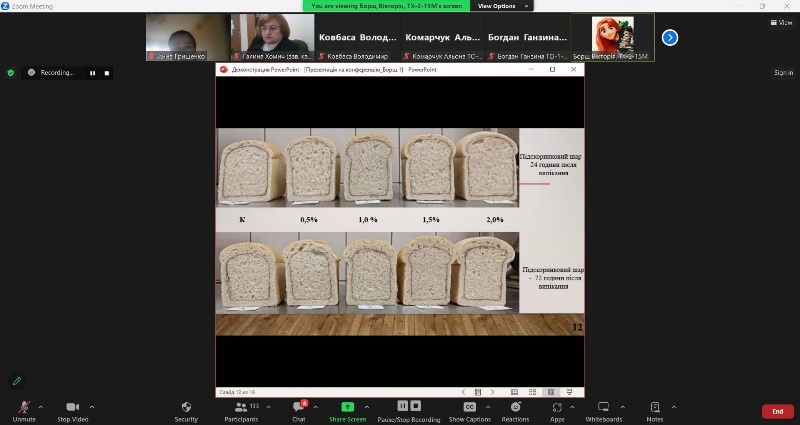Pause recording from the bottom toolbar

pyautogui.click(x=403, y=406)
